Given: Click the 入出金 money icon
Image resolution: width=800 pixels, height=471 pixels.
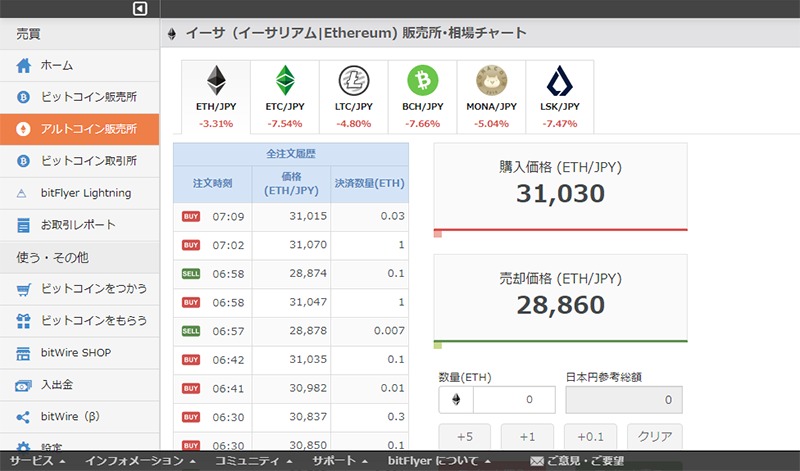Looking at the screenshot, I should click(x=23, y=385).
